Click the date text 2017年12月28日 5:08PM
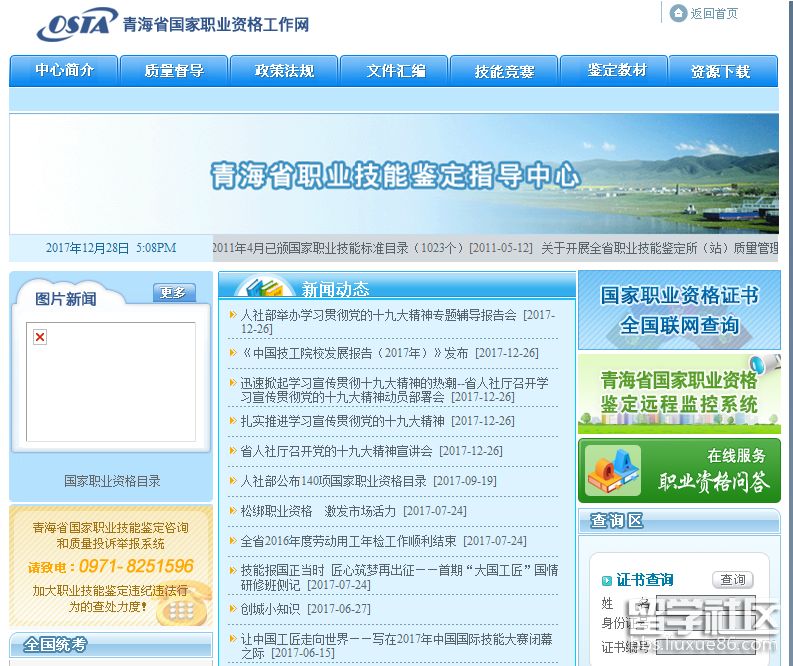This screenshot has width=793, height=666. [x=111, y=248]
